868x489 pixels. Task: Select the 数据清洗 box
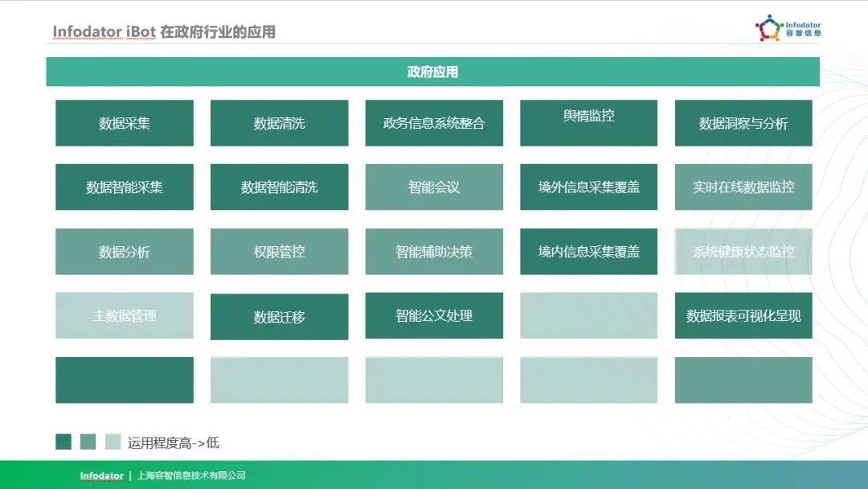pos(280,123)
